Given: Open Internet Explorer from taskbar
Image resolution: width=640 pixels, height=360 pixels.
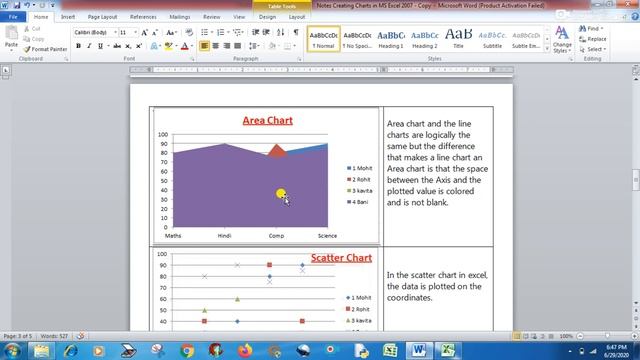Looking at the screenshot, I should (x=70, y=350).
